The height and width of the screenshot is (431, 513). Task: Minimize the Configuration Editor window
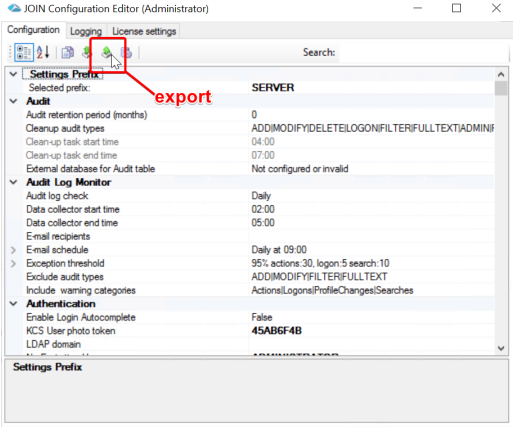[418, 8]
